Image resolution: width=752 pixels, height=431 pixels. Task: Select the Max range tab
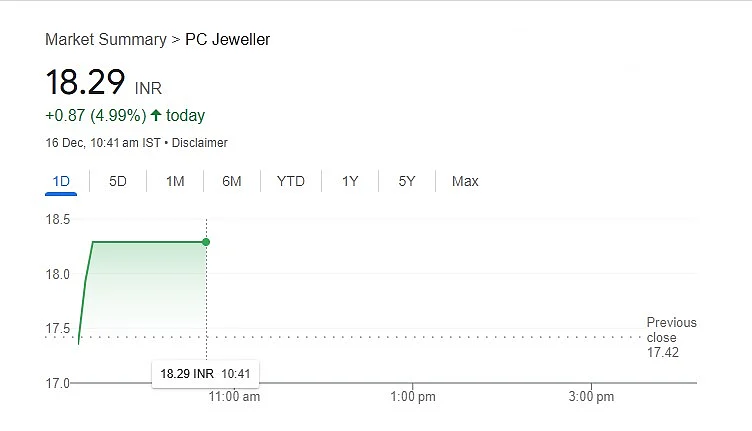tap(465, 181)
